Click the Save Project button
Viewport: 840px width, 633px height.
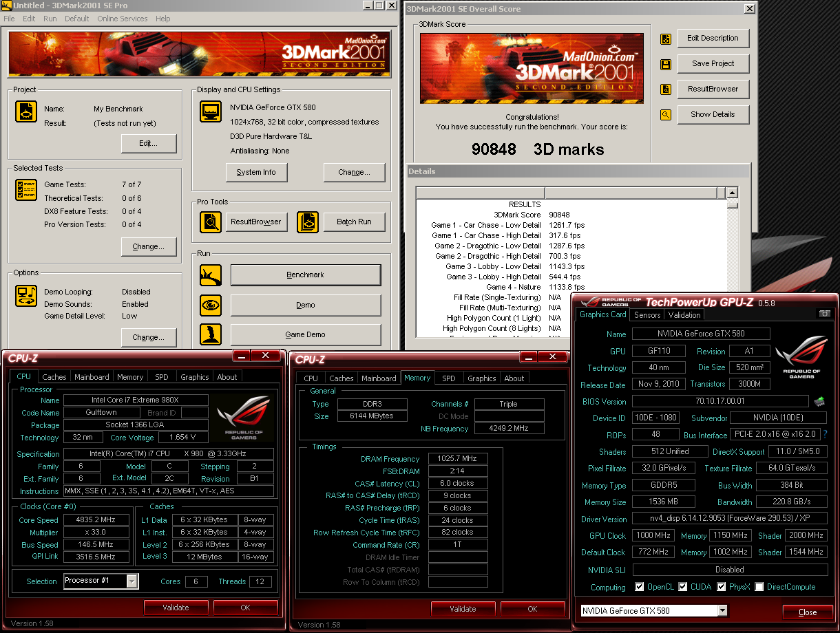pos(713,63)
